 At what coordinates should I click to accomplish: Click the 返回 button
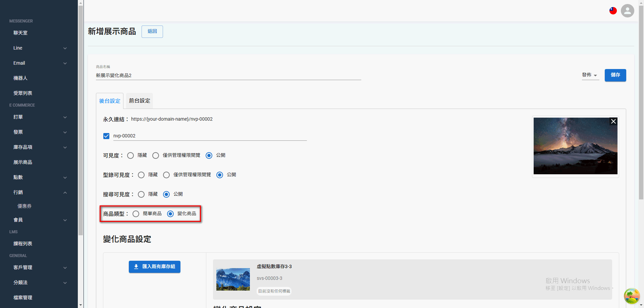[x=152, y=32]
